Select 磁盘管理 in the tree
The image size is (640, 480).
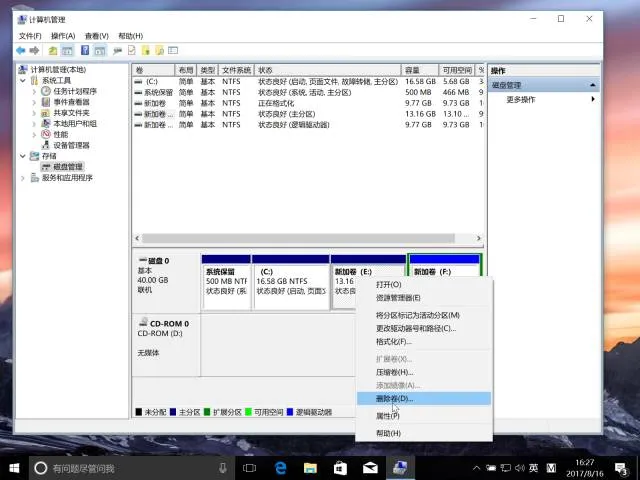(x=68, y=167)
